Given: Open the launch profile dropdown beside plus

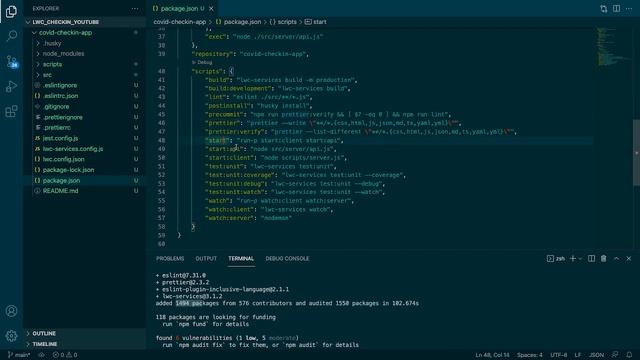Looking at the screenshot, I should pyautogui.click(x=580, y=258).
